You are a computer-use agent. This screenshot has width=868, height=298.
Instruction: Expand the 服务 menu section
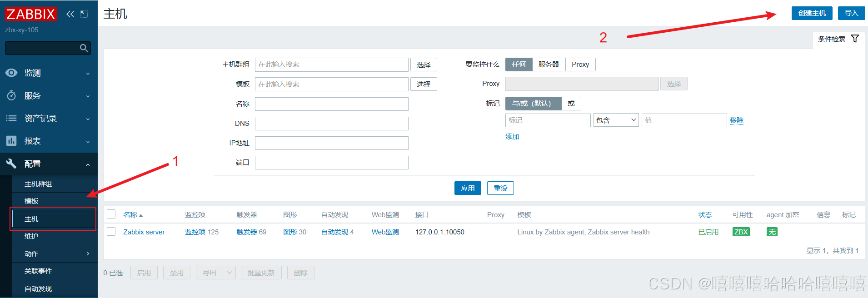point(88,96)
